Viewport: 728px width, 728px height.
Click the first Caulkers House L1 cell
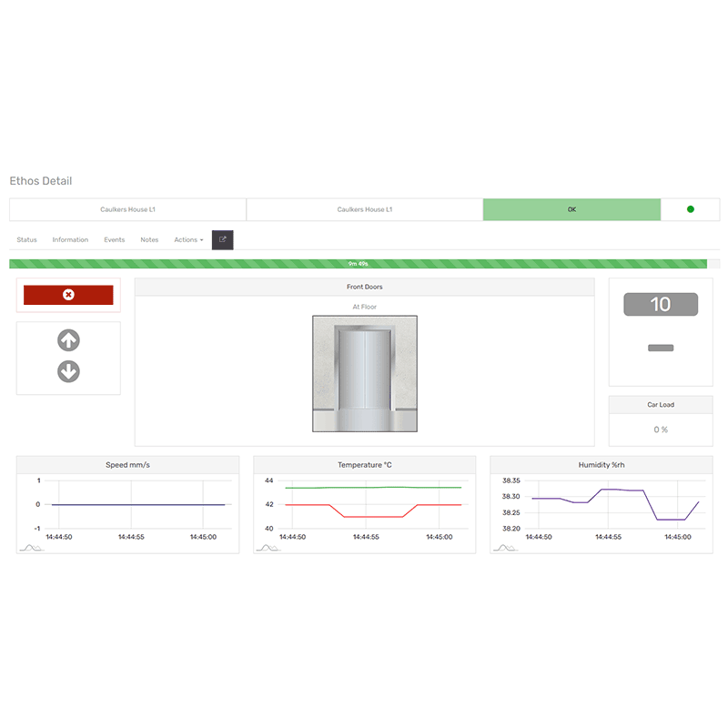(127, 209)
